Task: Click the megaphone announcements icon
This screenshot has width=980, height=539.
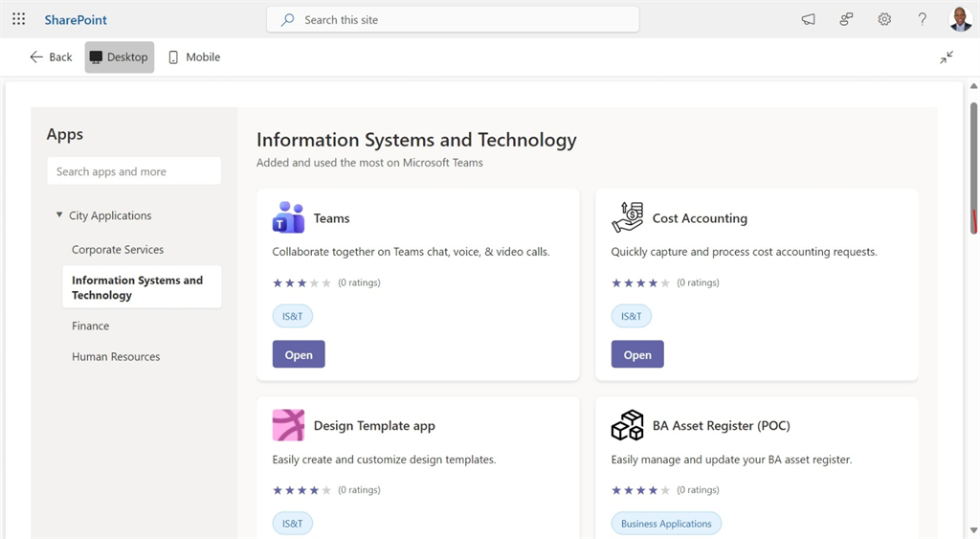Action: [809, 19]
